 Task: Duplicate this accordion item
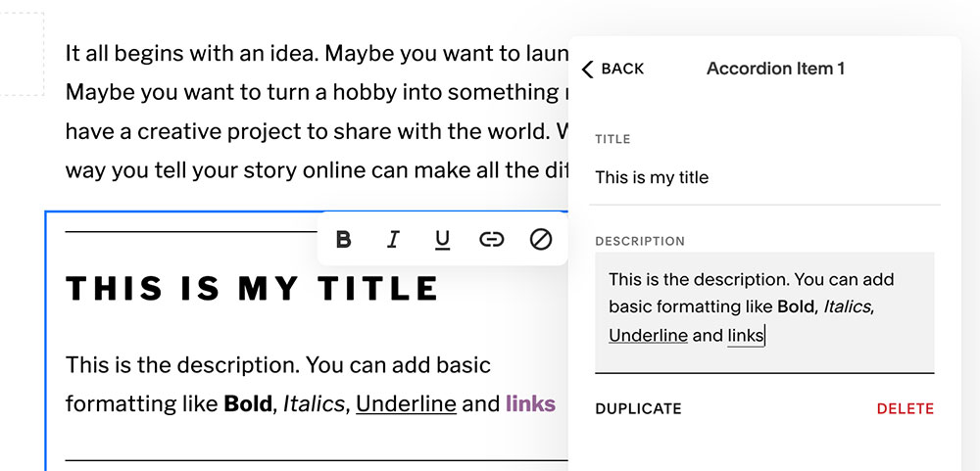point(638,409)
